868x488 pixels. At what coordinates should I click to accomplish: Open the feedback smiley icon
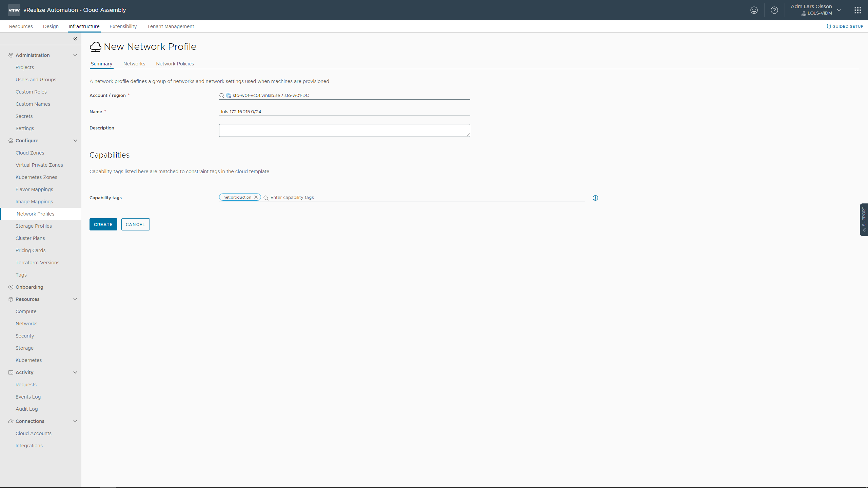coord(754,10)
